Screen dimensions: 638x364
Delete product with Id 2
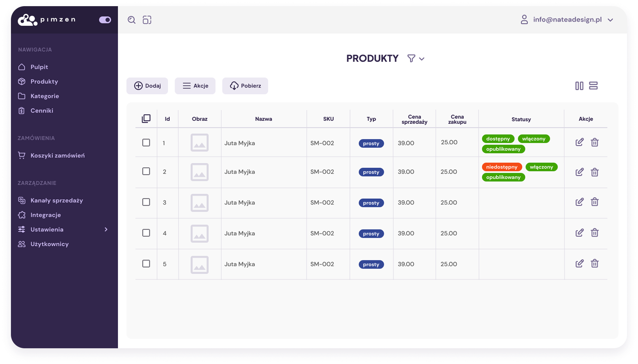click(x=595, y=172)
